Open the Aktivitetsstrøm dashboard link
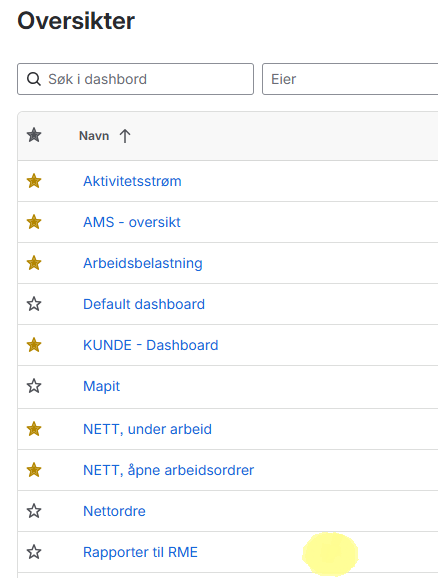Viewport: 438px width, 587px height. coord(132,181)
